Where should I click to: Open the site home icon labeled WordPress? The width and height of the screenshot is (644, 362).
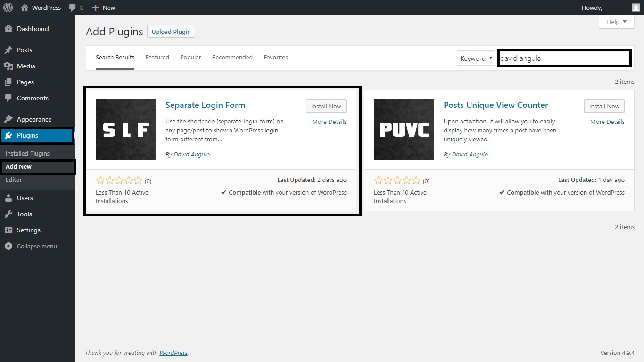(x=41, y=8)
